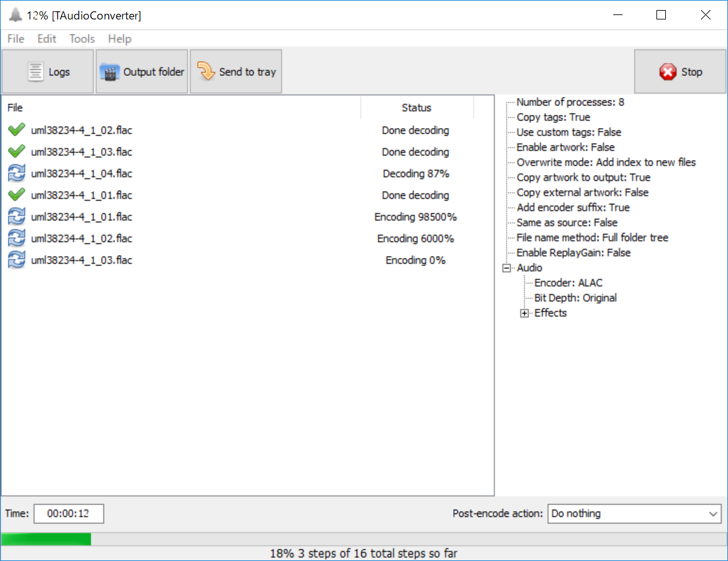Click the Output folder clapperboard icon
The width and height of the screenshot is (728, 561).
[110, 72]
